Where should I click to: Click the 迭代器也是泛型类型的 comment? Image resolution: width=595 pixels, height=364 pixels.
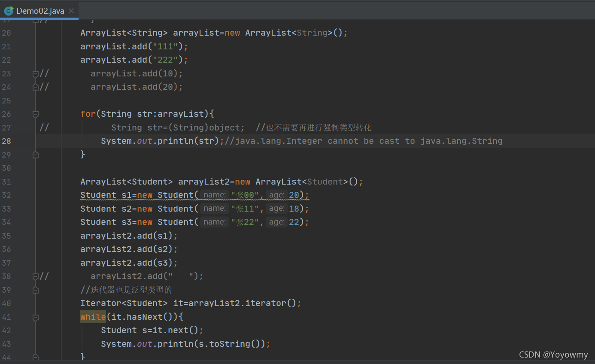[x=126, y=290]
